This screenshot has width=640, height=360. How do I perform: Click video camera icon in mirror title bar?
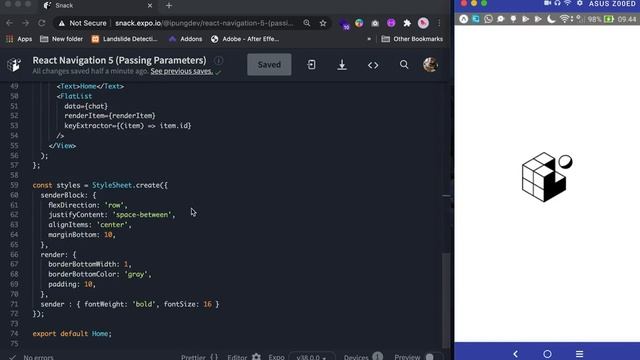547,3
